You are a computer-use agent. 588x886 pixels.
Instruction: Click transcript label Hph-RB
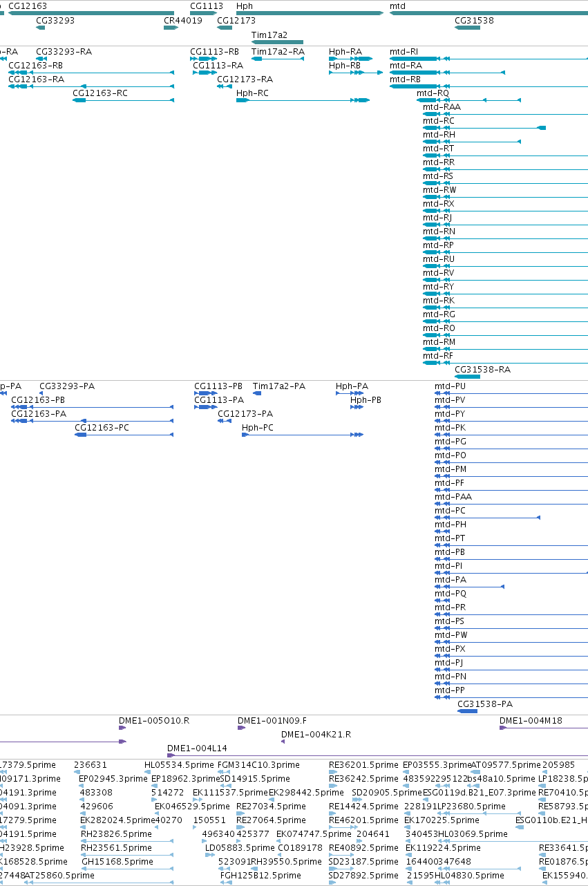(345, 66)
